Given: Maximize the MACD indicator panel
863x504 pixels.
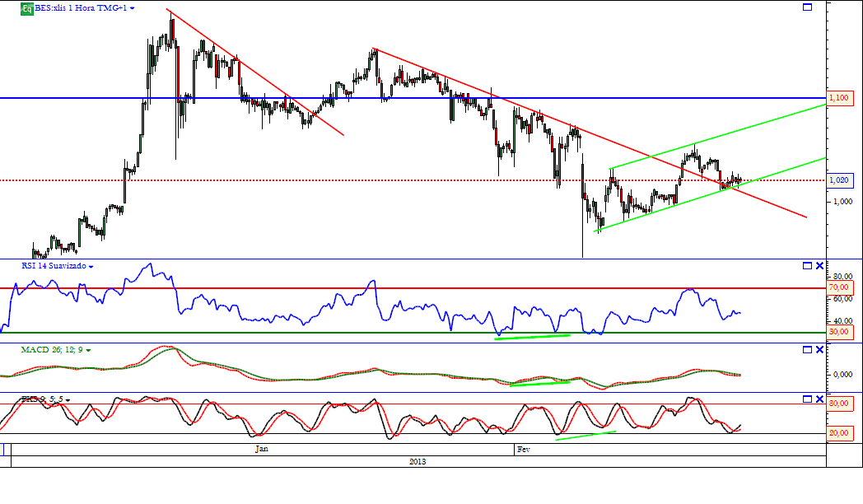Looking at the screenshot, I should 807,349.
